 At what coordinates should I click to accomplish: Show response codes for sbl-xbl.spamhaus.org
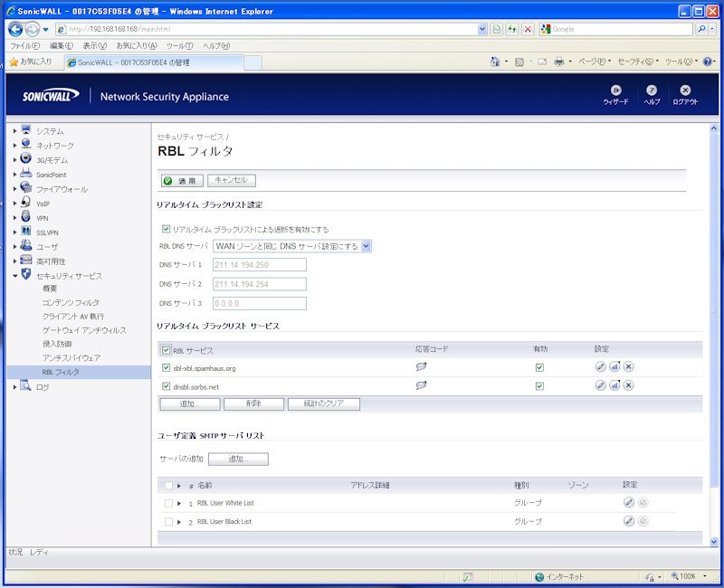[421, 367]
